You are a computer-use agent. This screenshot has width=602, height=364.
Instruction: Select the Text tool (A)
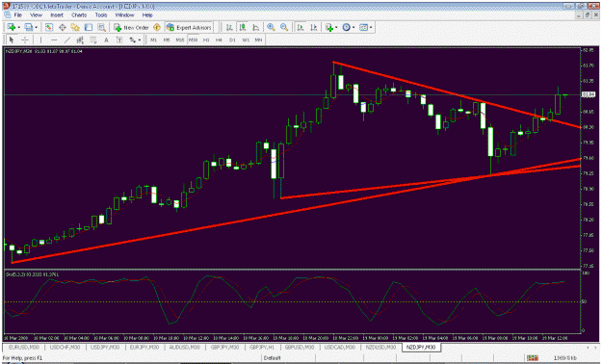(x=106, y=39)
